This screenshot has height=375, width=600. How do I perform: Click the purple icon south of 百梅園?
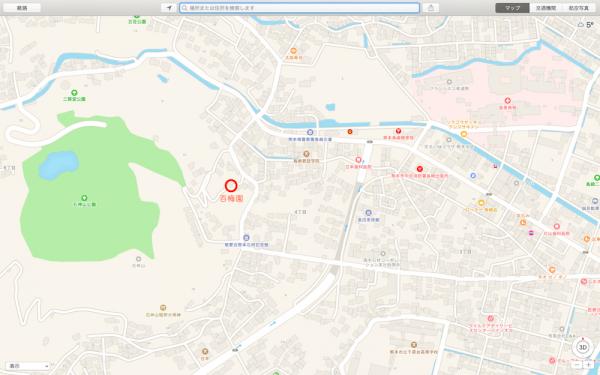246,238
